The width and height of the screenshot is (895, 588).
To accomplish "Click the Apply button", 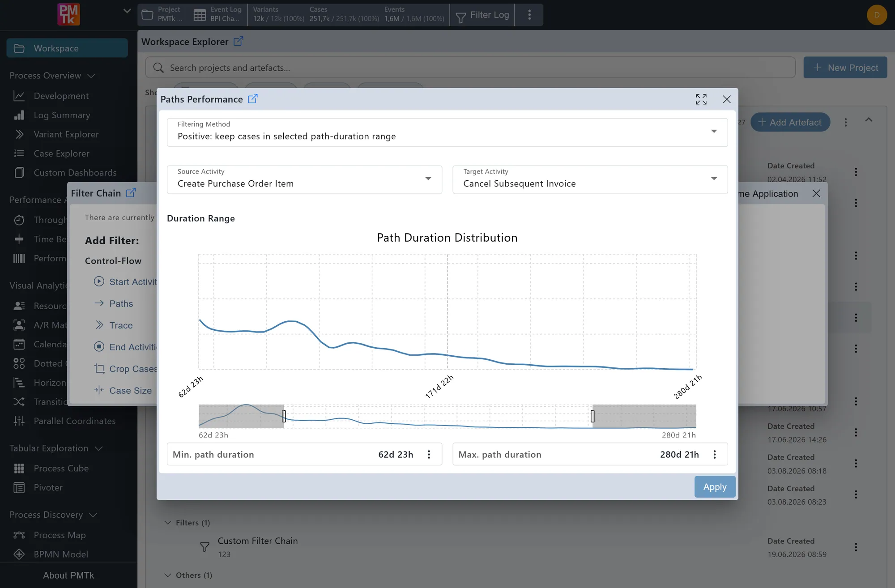I will tap(715, 487).
